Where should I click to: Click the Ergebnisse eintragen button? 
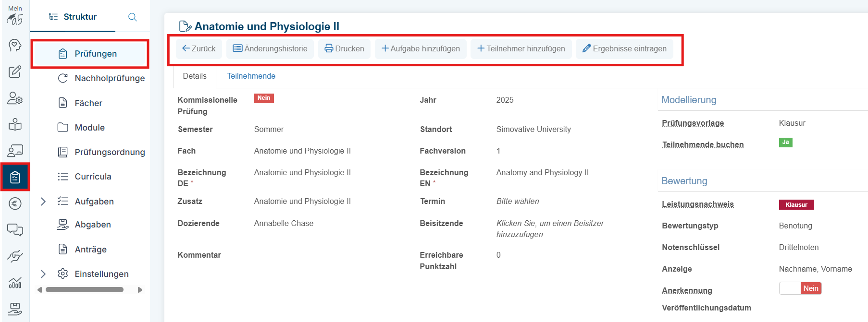(x=624, y=49)
